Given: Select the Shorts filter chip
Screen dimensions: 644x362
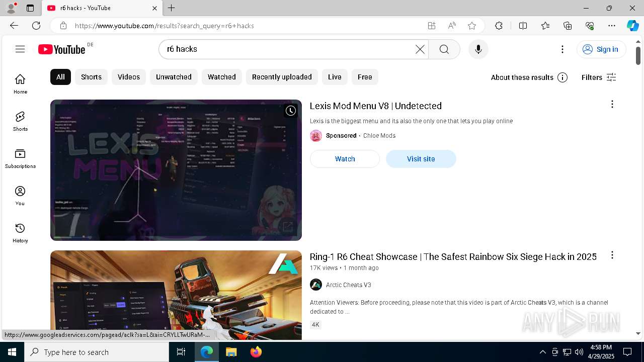Looking at the screenshot, I should (x=91, y=77).
